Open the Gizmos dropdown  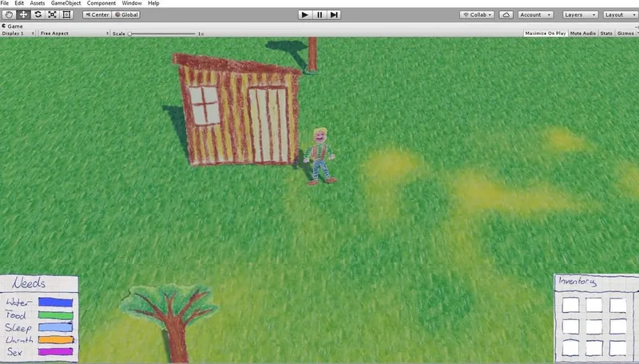tap(626, 34)
